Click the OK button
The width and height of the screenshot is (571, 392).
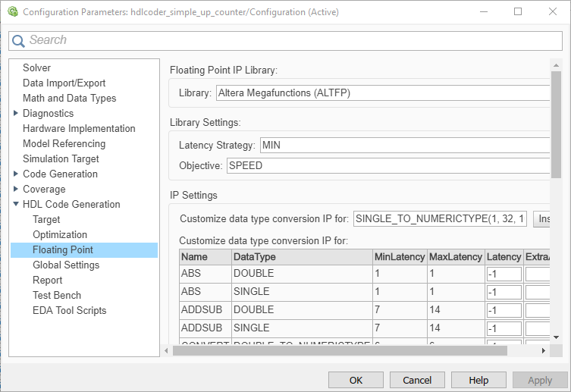[x=356, y=380]
